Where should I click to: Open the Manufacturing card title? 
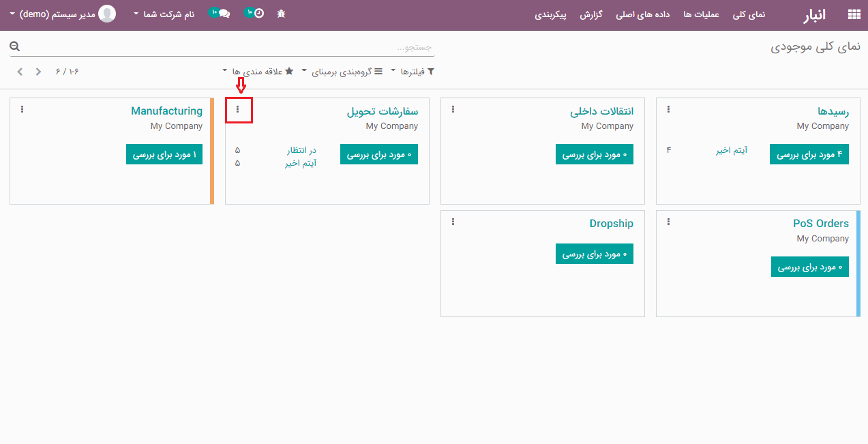167,111
